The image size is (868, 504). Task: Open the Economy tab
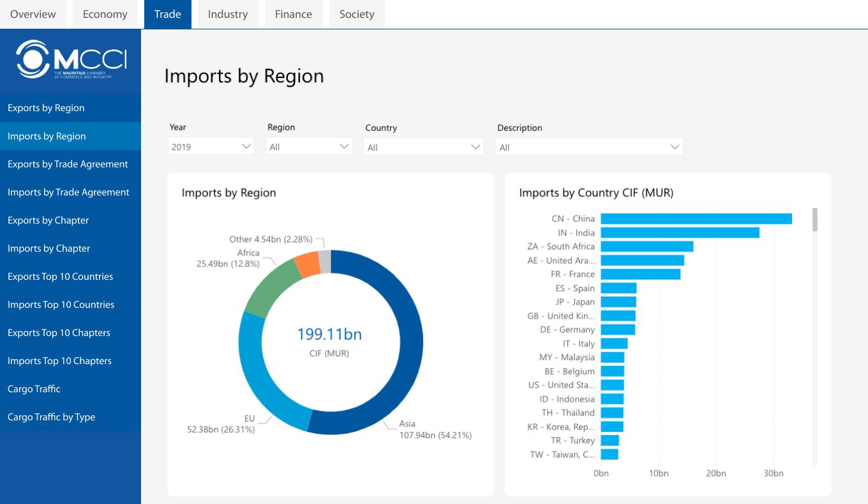click(x=105, y=14)
